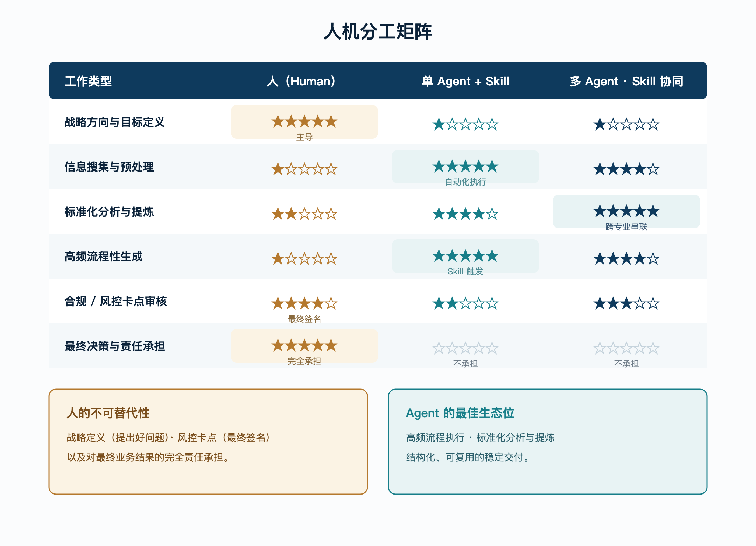Click single-Agent stars in 标准化分析与提炼 row
Viewport: 756px width, 546px height.
tap(465, 214)
